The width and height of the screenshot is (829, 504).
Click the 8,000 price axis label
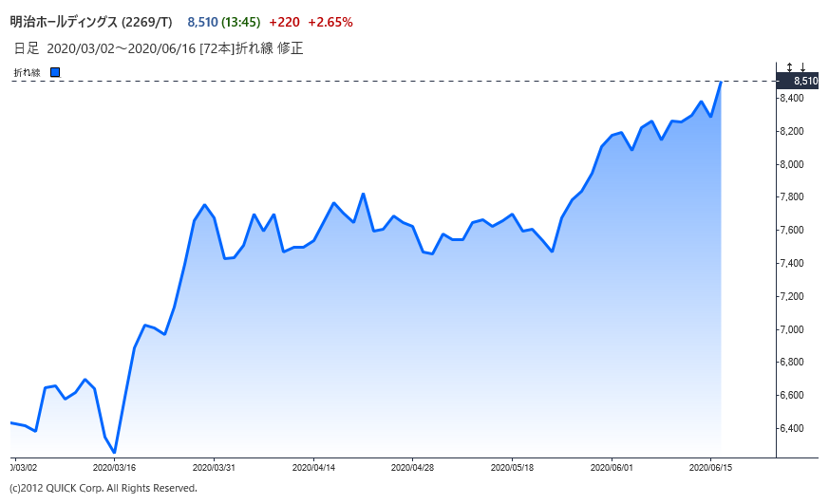tap(792, 164)
